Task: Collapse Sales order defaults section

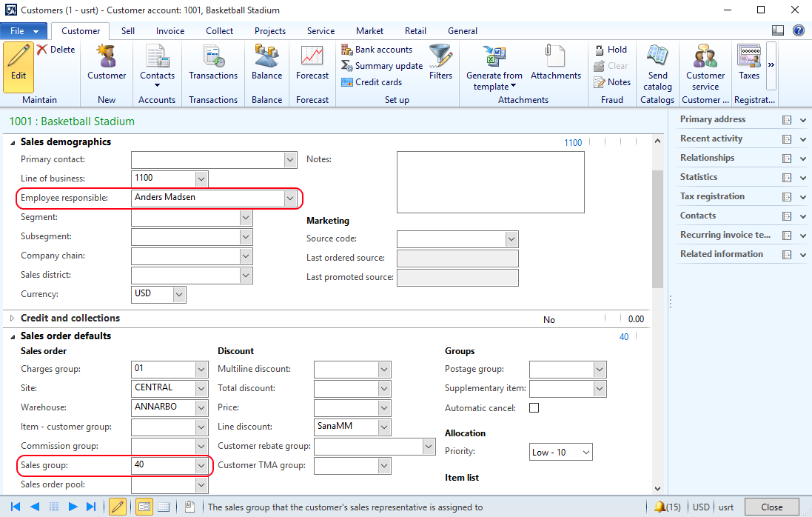Action: pyautogui.click(x=13, y=336)
